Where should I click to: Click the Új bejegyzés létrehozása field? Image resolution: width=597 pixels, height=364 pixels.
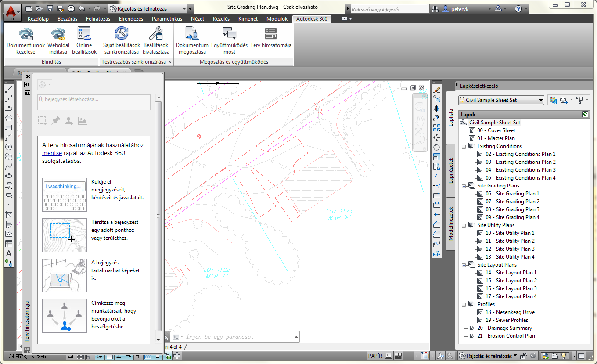(94, 102)
